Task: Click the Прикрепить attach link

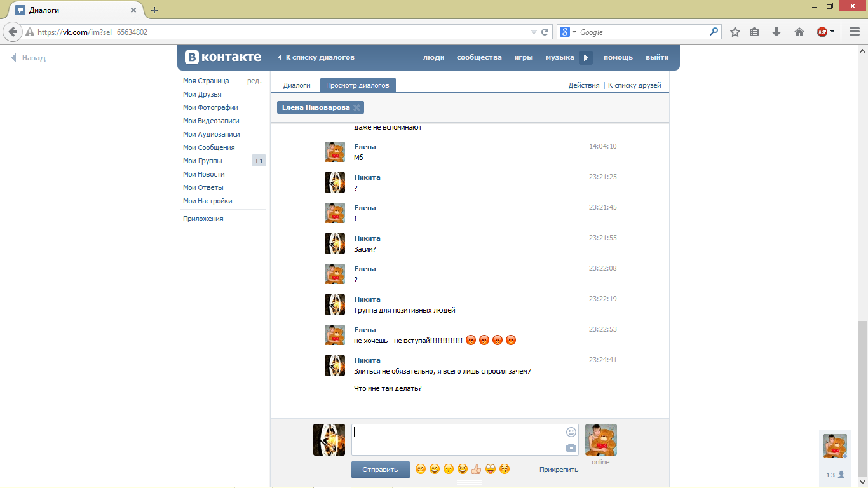Action: 559,470
